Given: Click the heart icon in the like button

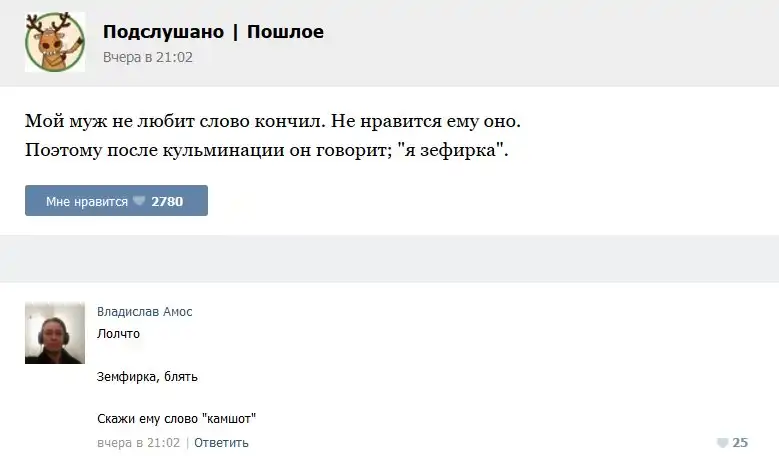Looking at the screenshot, I should pos(139,201).
